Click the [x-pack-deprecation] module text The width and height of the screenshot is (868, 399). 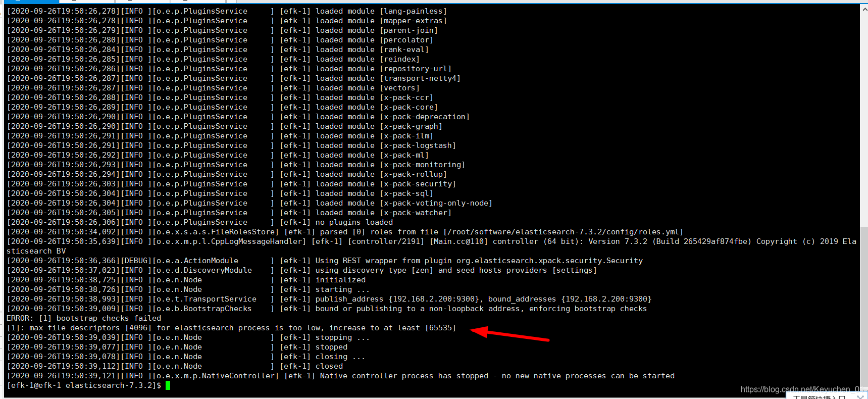pos(424,117)
